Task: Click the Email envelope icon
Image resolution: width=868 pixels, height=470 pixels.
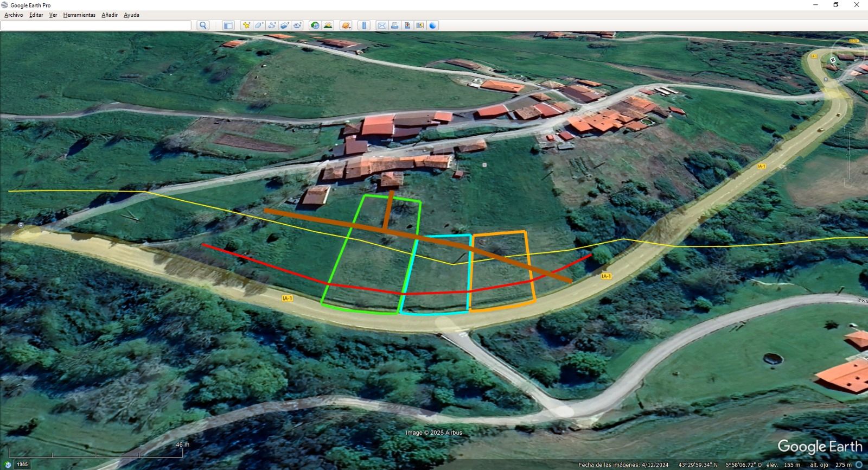Action: tap(382, 26)
